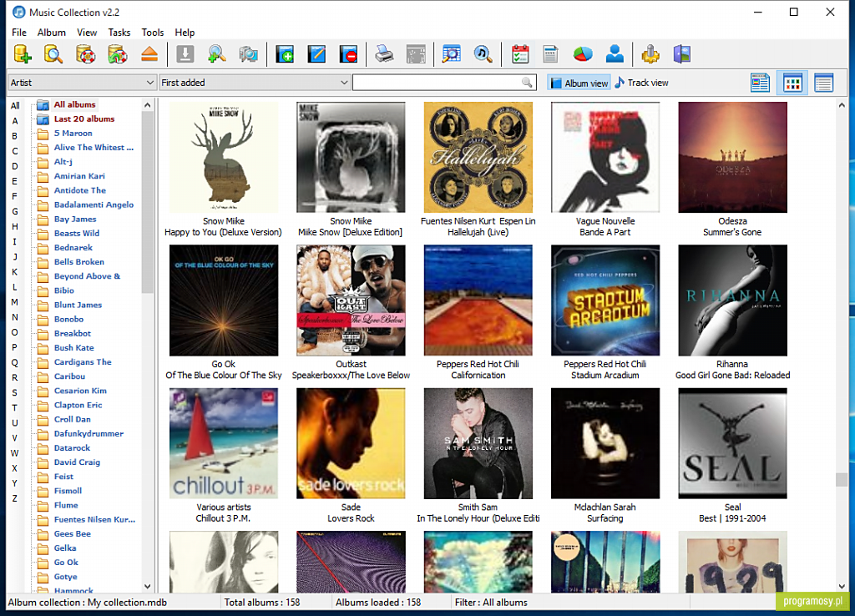Open statistics pie chart icon
The image size is (855, 616).
[x=583, y=54]
